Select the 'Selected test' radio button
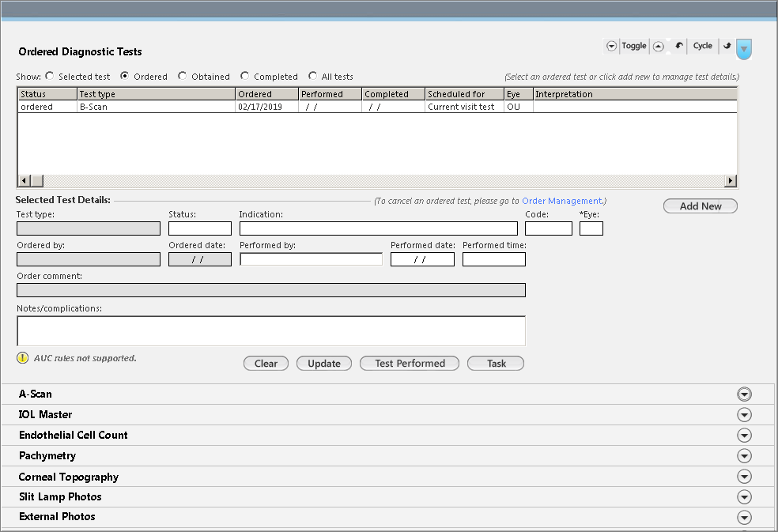The height and width of the screenshot is (532, 778). click(49, 76)
